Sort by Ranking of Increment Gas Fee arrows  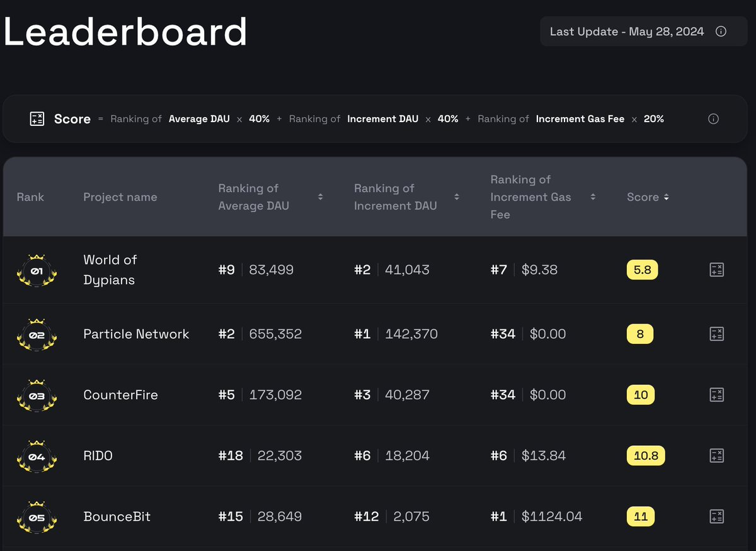point(592,197)
